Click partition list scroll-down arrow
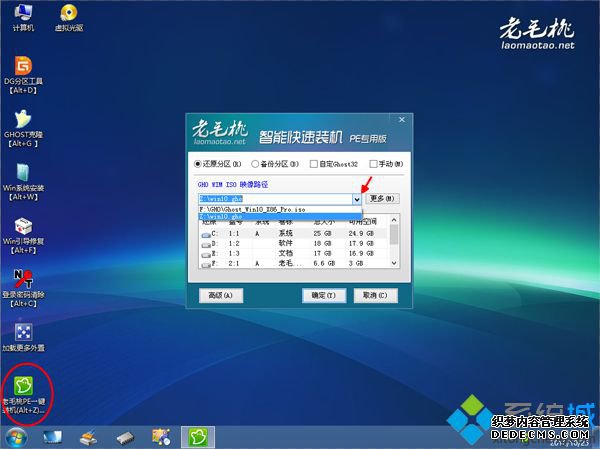Viewport: 600px width, 449px height. pos(394,263)
